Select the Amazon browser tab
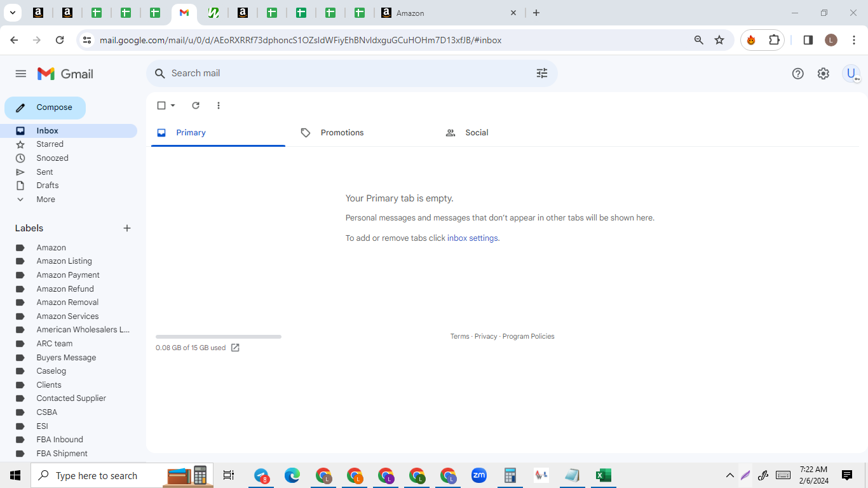 coord(449,13)
